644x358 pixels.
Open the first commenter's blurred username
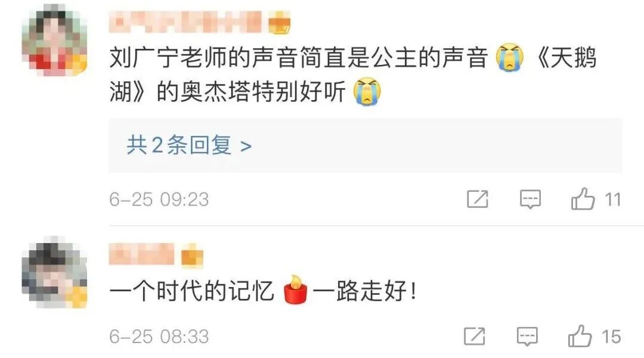(x=185, y=22)
